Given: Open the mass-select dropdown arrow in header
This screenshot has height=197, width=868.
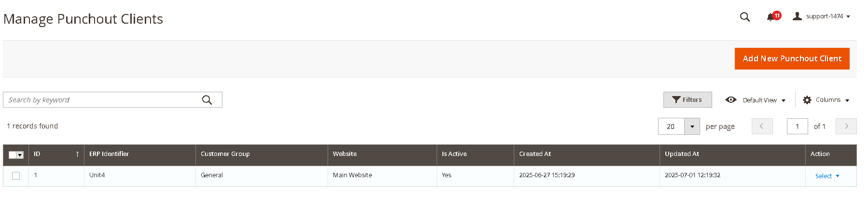Looking at the screenshot, I should click(20, 155).
